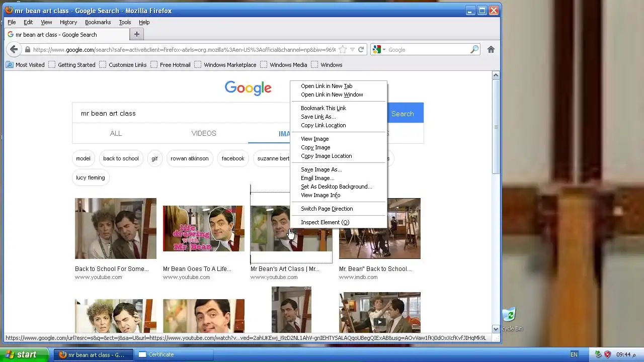
Task: Click the Google logo
Action: pos(248,88)
